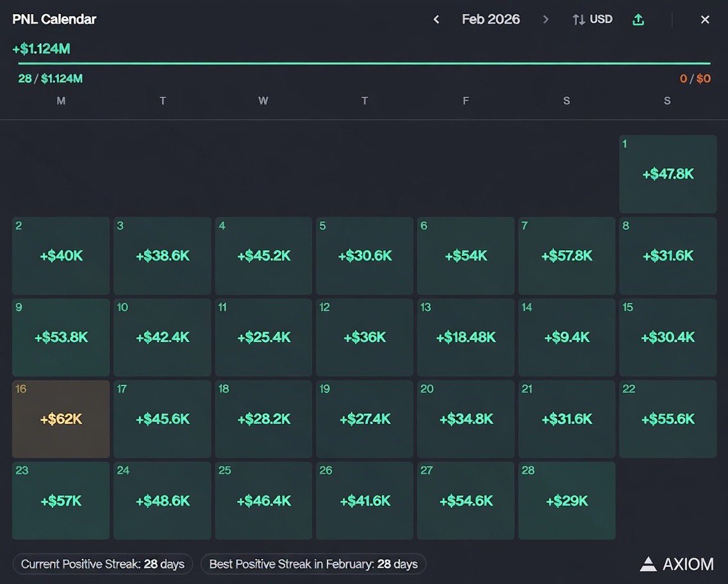Click the +$1.124M total PNL value
Screen dimensions: 728x584
(x=41, y=49)
